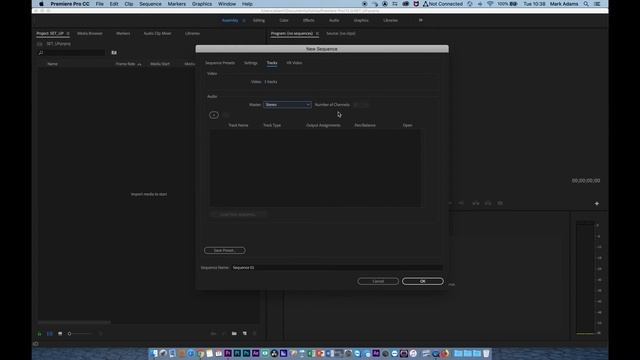Click the find bin icon beside search

114,53
